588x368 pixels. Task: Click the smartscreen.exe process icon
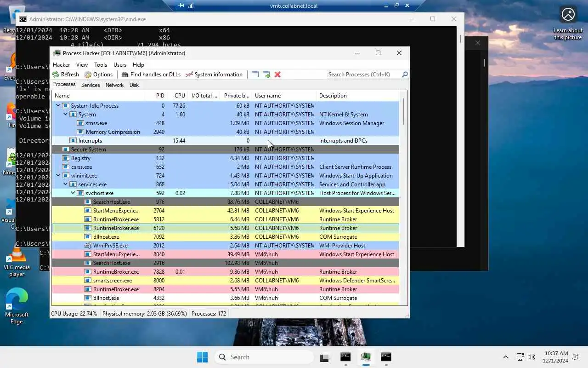(x=88, y=281)
